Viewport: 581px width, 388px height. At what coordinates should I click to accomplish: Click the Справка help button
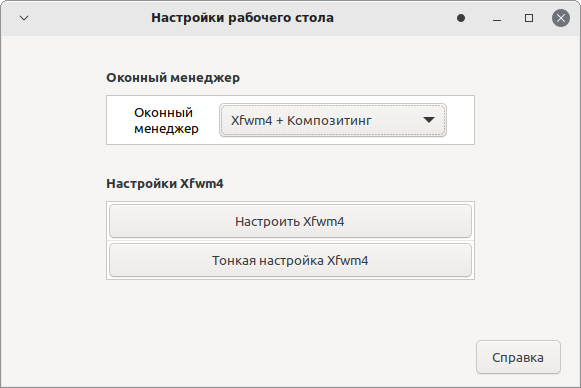pos(518,357)
